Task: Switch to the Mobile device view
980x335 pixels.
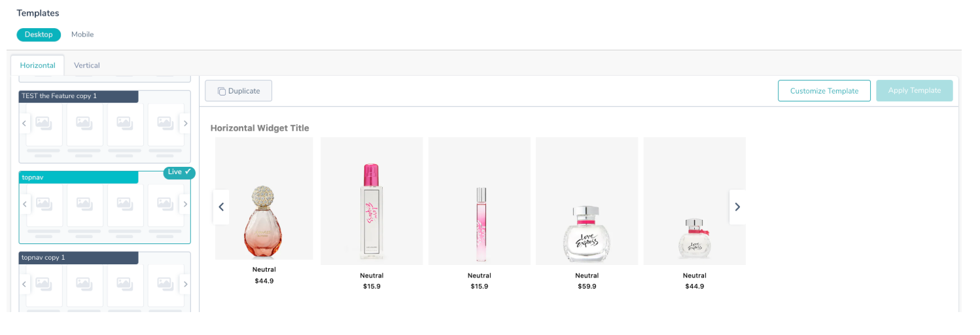Action: 82,35
